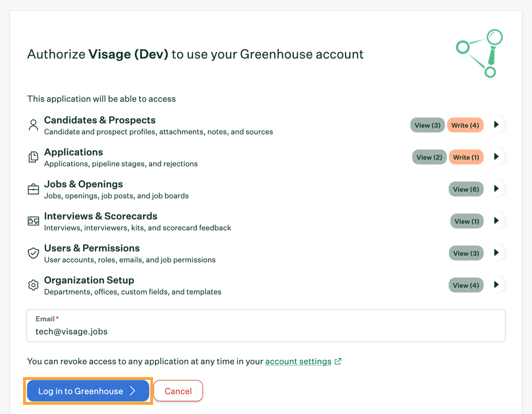Click the Jobs & Openings briefcase icon
Screen dimensions: 532x414
[x=33, y=189]
